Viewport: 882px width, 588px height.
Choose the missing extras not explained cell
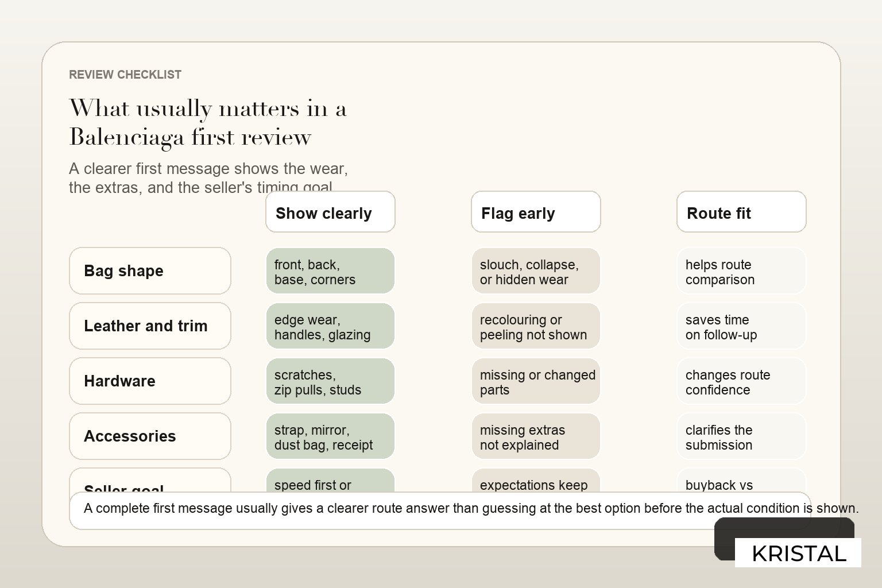(536, 436)
